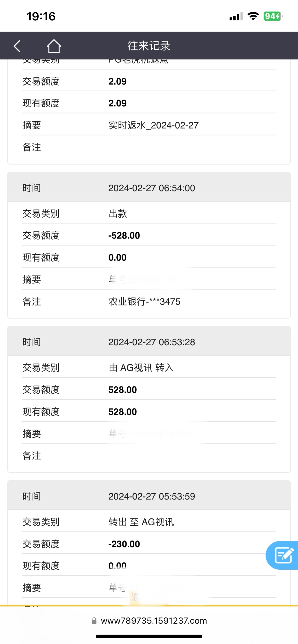Tap the cellular signal bars icon

[x=236, y=17]
